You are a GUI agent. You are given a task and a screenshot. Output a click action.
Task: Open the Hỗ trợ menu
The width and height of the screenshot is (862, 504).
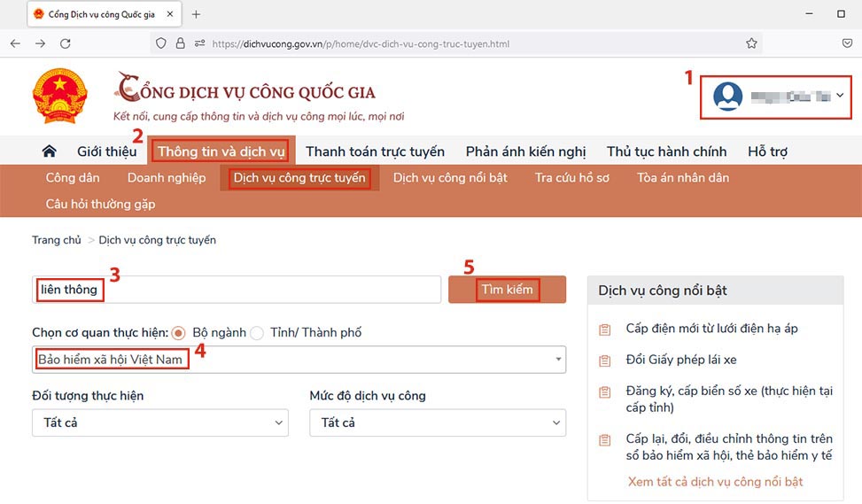pos(767,151)
